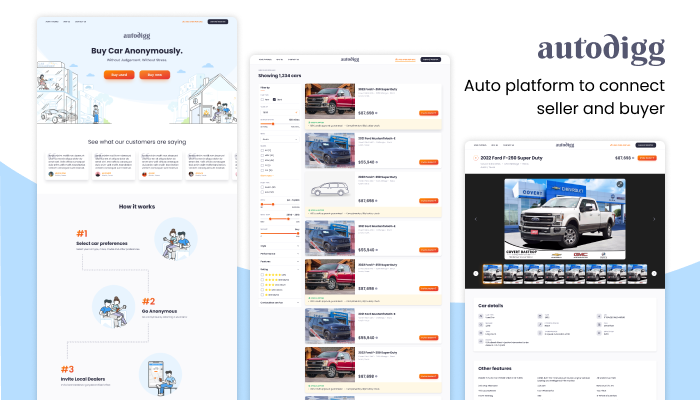Click the fullscreen expand icon on the truck photo
Viewport: 700px width, 400px height.
pyautogui.click(x=620, y=184)
